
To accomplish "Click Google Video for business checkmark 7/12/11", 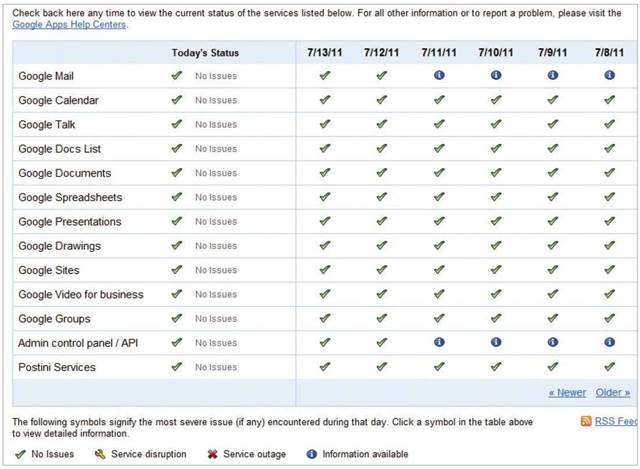I will [x=382, y=294].
